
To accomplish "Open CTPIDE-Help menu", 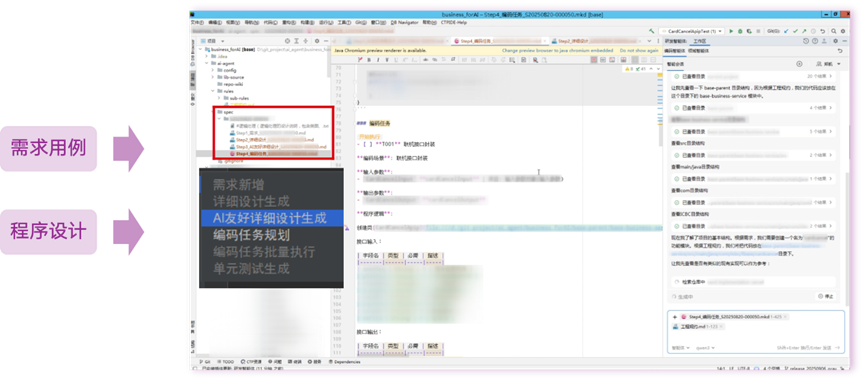I will [454, 23].
